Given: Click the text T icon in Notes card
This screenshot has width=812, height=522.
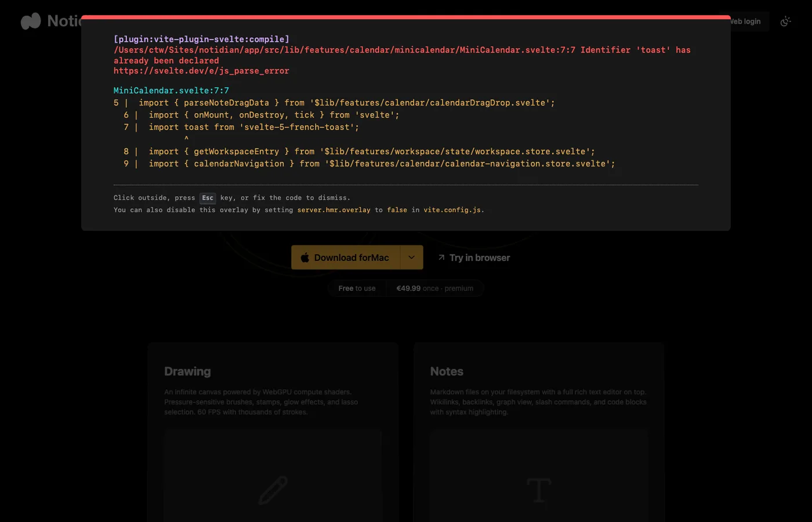Looking at the screenshot, I should 539,490.
